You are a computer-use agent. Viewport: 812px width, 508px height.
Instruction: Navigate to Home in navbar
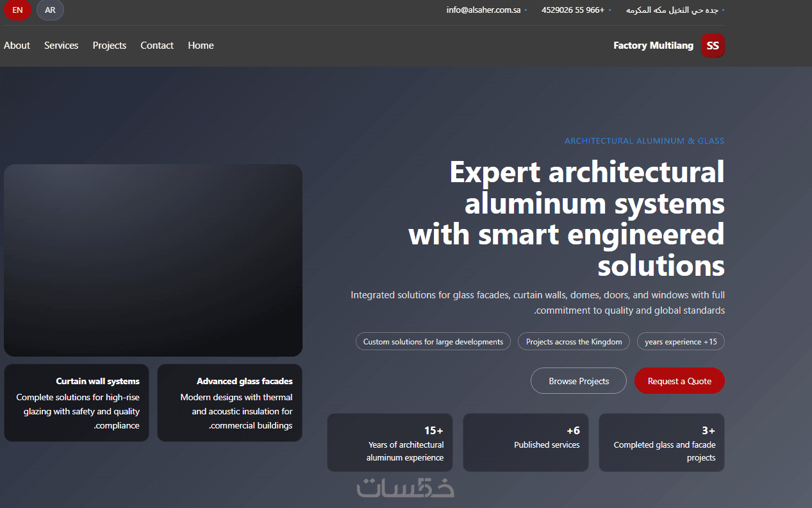click(201, 46)
